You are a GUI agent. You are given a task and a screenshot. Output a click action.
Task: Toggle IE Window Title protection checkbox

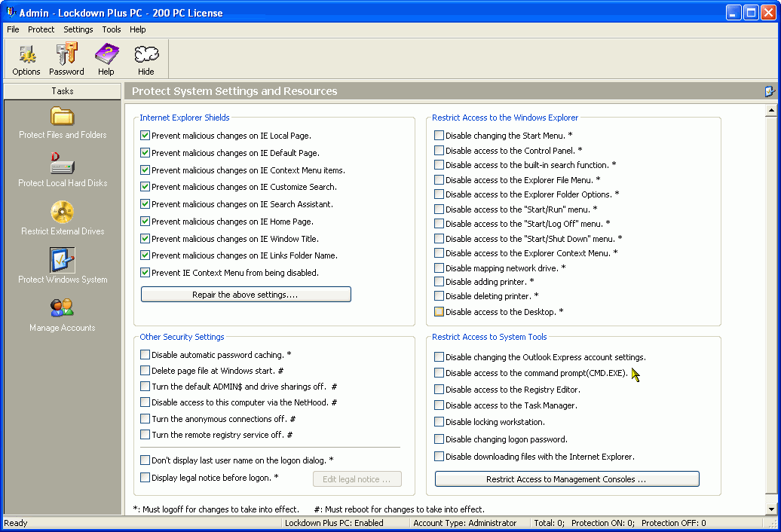145,239
